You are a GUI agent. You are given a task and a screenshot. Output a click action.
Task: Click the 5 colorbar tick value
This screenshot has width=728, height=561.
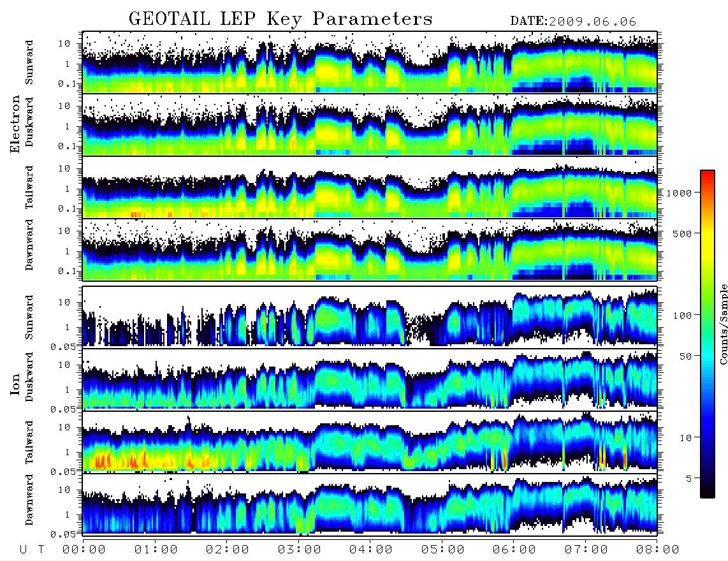coord(689,479)
